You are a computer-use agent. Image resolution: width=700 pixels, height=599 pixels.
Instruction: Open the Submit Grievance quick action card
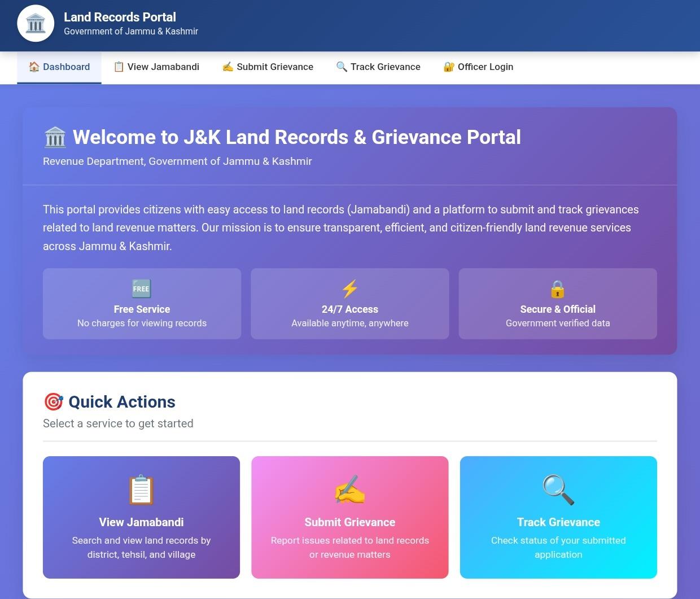click(x=350, y=517)
